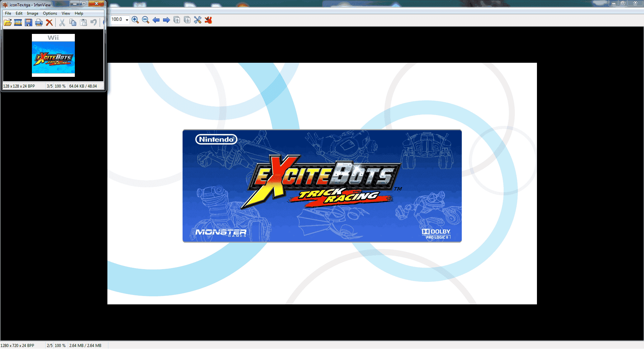The image size is (644, 349).
Task: Print the image with printer icon
Action: (x=39, y=22)
